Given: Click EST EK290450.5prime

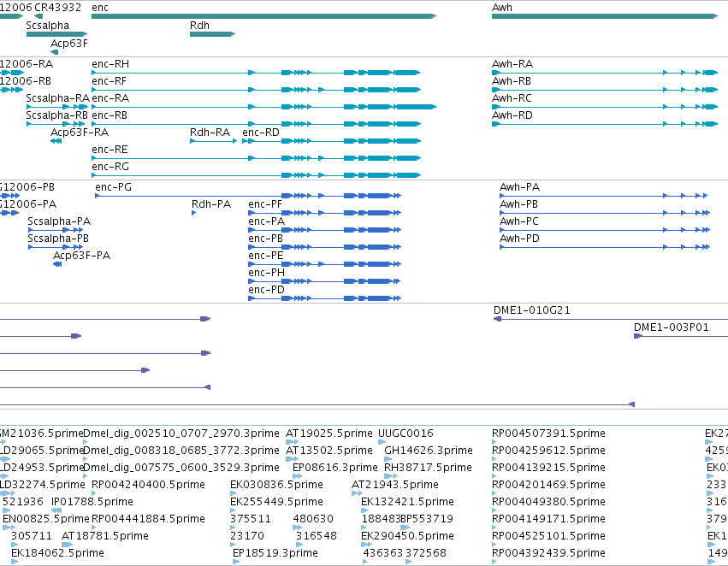Looking at the screenshot, I should [408, 536].
